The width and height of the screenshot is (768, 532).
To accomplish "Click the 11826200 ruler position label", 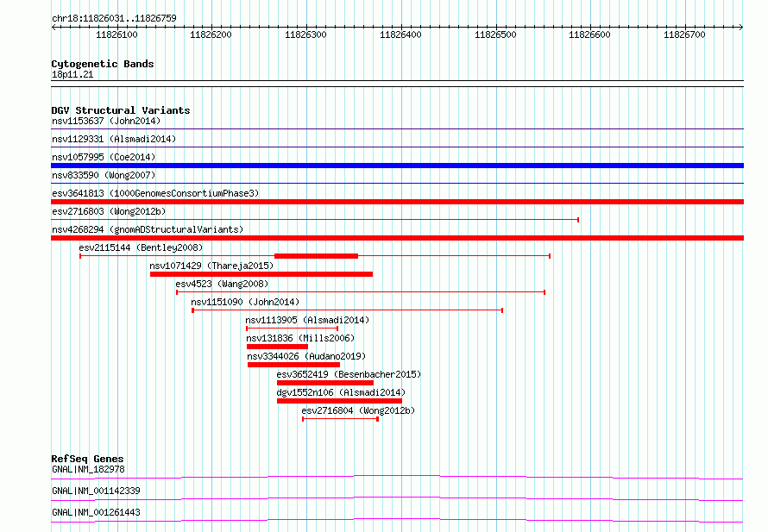I will (x=211, y=34).
